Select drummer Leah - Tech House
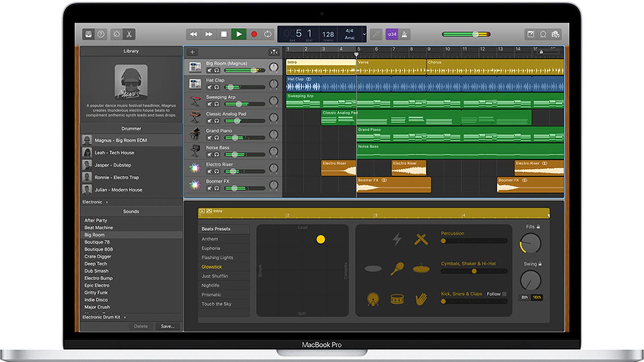 tap(131, 153)
